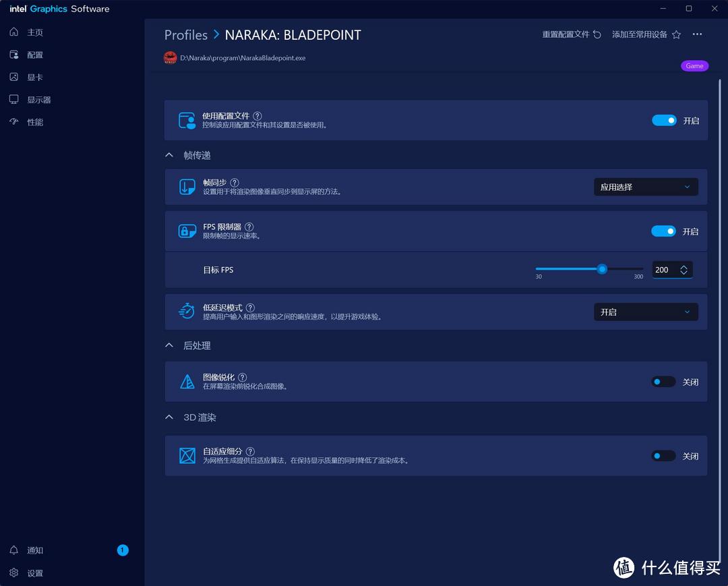Collapse the 后处理 section
This screenshot has width=728, height=586.
(x=169, y=345)
